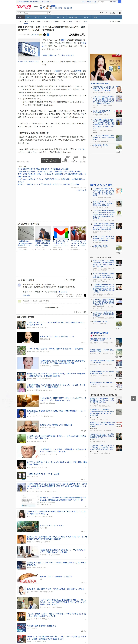This screenshot has height=644, width=138.
Task: Select the みんなの意見 tab
Action: (x=73, y=17)
